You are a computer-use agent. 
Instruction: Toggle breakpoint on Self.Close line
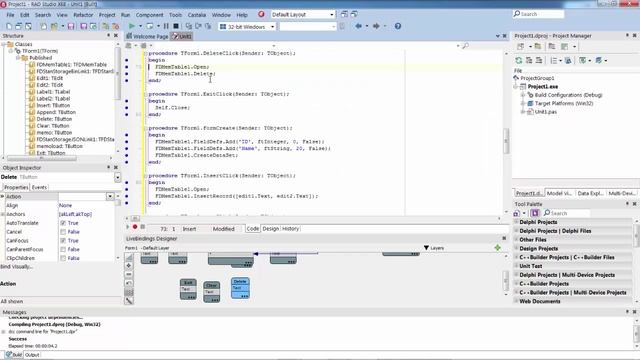tap(127, 108)
